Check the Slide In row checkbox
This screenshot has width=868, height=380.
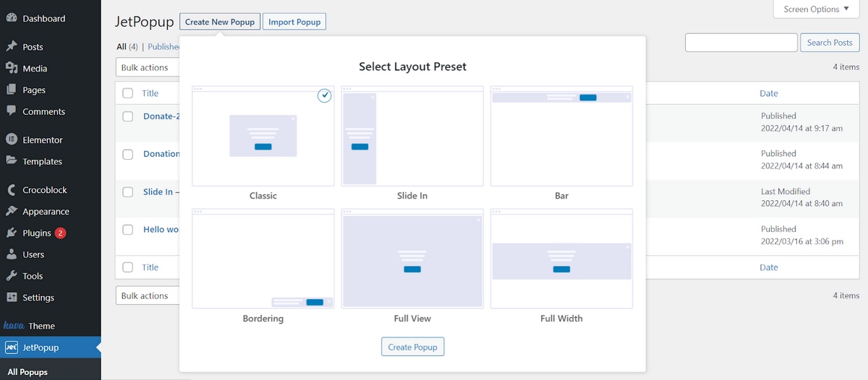pos(128,191)
